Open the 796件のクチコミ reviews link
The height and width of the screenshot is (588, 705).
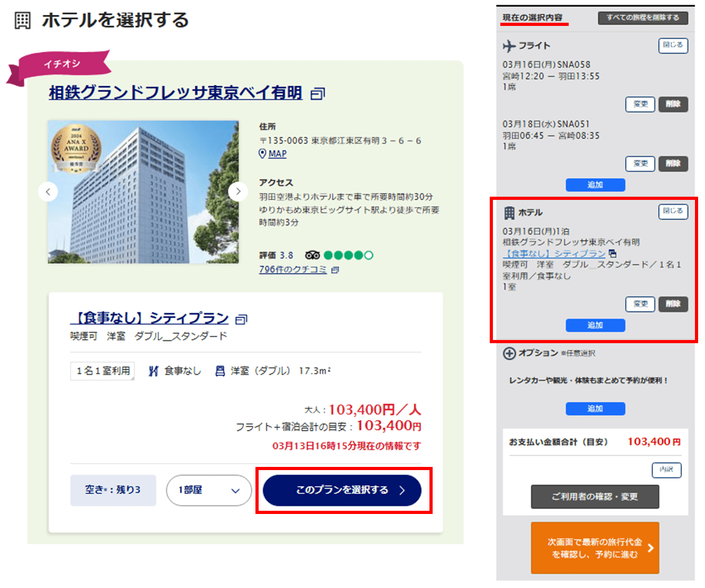(x=292, y=270)
